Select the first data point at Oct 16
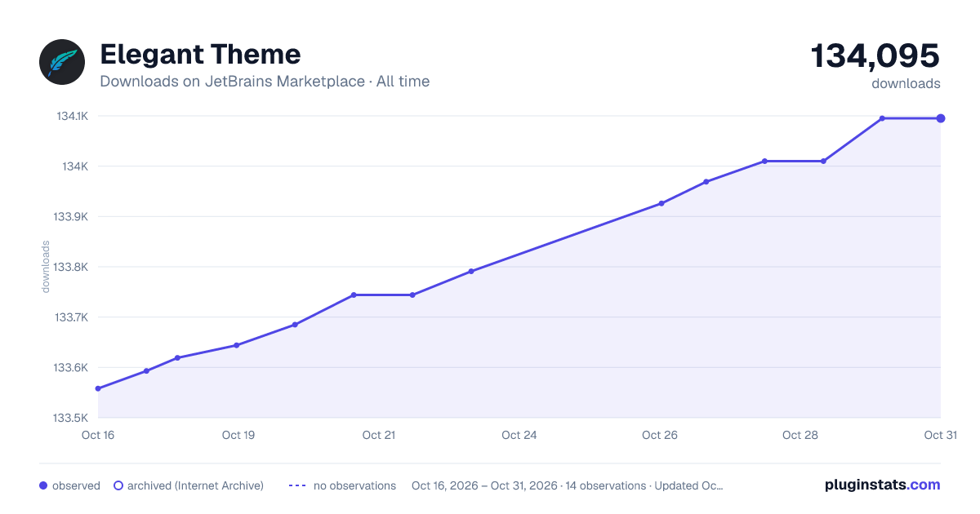The image size is (980, 514). coord(98,388)
